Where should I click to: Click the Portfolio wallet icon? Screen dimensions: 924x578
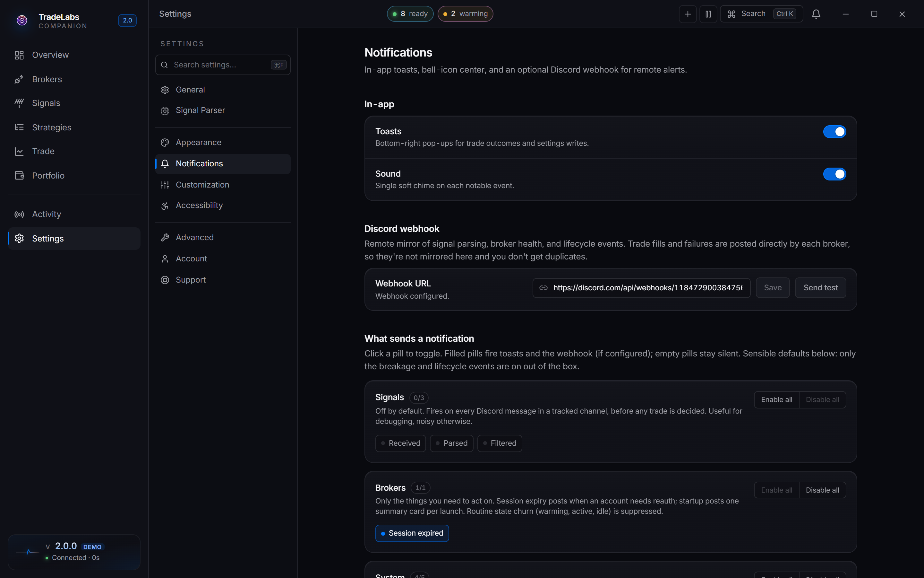(19, 175)
